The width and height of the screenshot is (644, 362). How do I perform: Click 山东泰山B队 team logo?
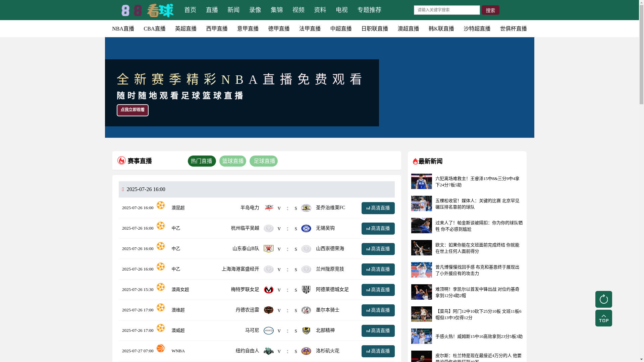[x=269, y=249]
